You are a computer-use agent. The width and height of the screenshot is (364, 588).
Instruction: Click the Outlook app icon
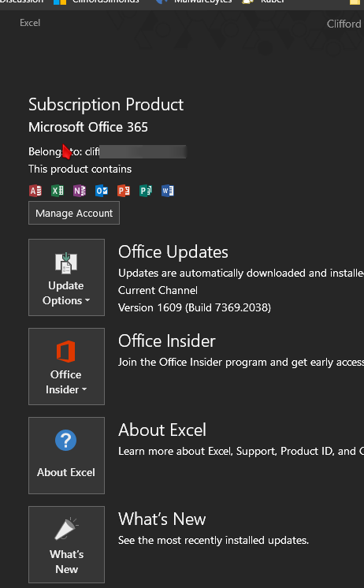[x=102, y=191]
